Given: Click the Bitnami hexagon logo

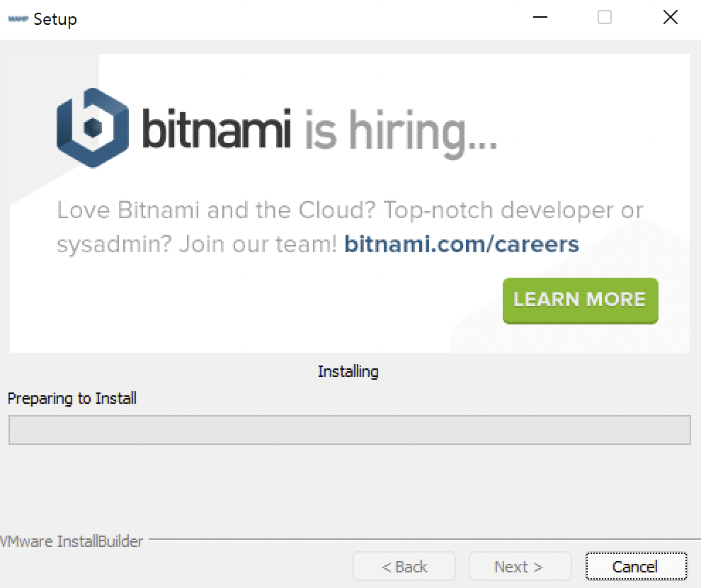Looking at the screenshot, I should [93, 128].
